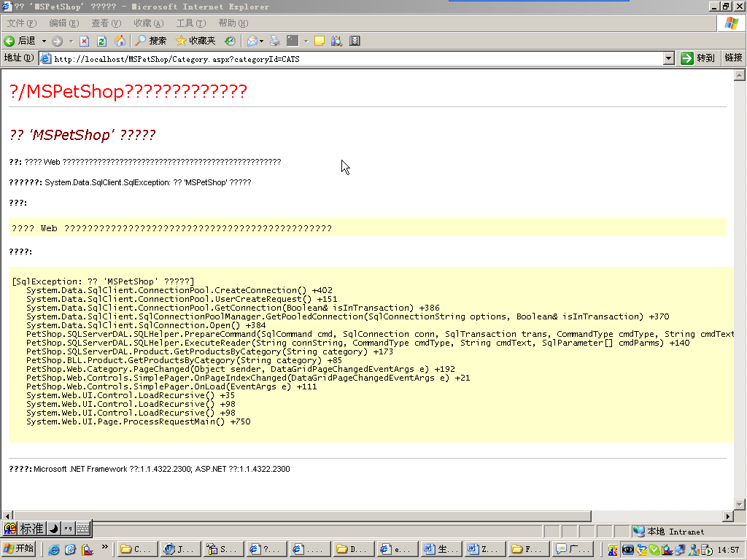The width and height of the screenshot is (747, 560).
Task: Click the server play tray icon
Action: point(707,550)
